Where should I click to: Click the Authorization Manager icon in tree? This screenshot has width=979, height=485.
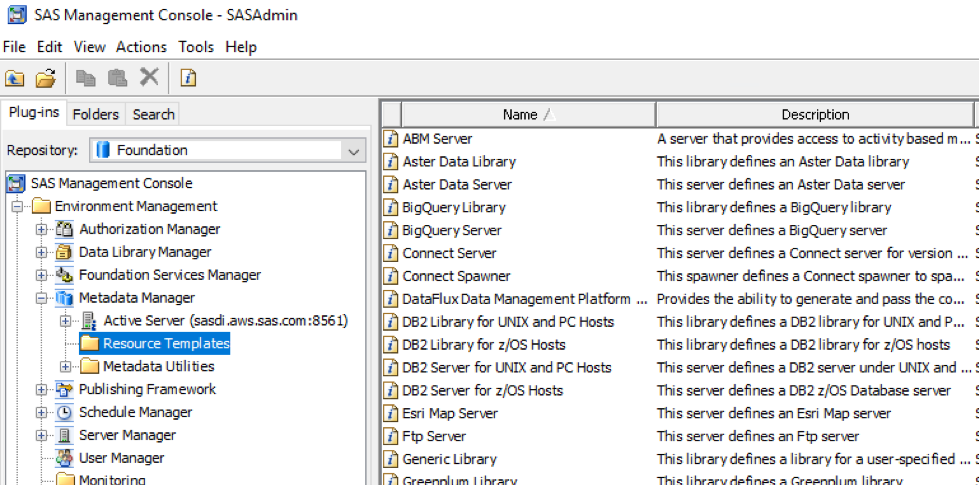(x=65, y=229)
